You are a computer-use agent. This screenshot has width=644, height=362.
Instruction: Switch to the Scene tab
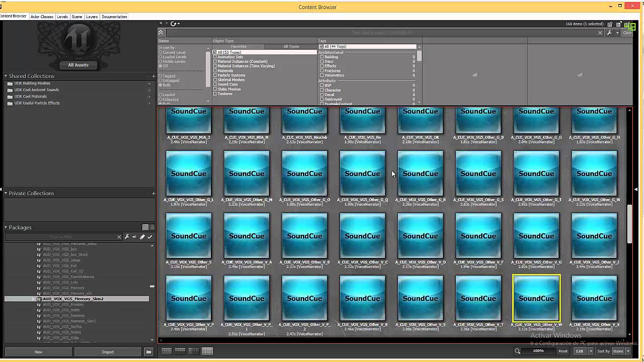tap(77, 17)
